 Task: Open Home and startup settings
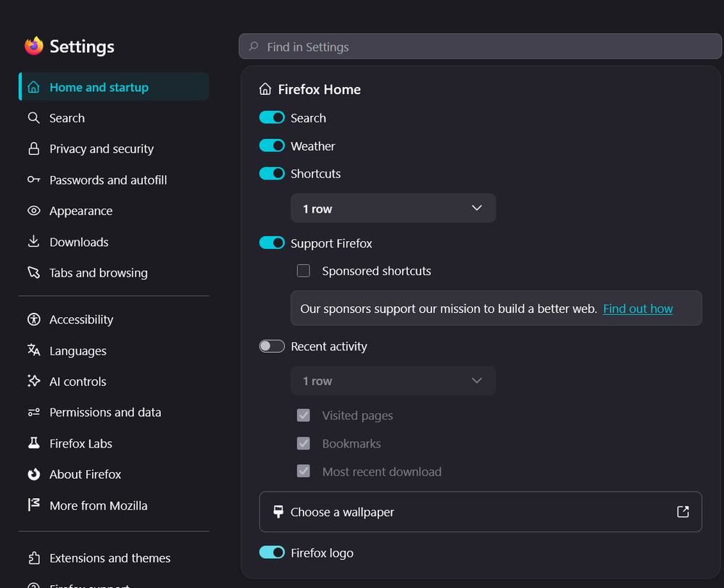pyautogui.click(x=114, y=87)
